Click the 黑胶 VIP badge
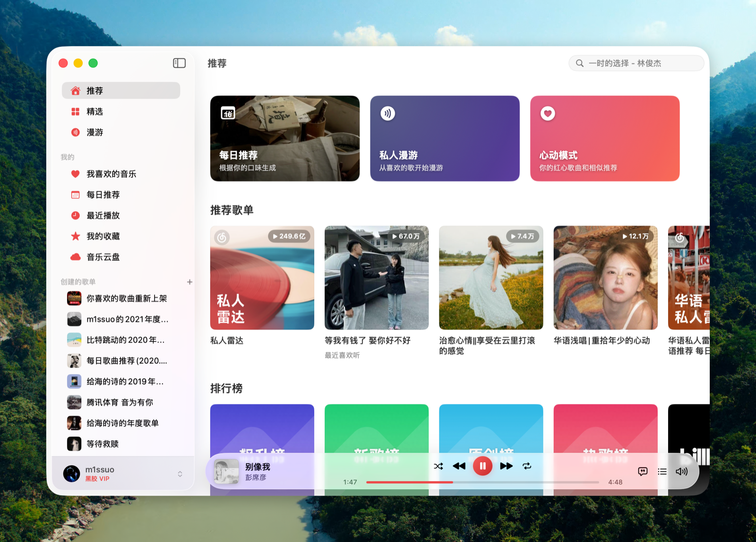Image resolution: width=756 pixels, height=542 pixels. 97,479
